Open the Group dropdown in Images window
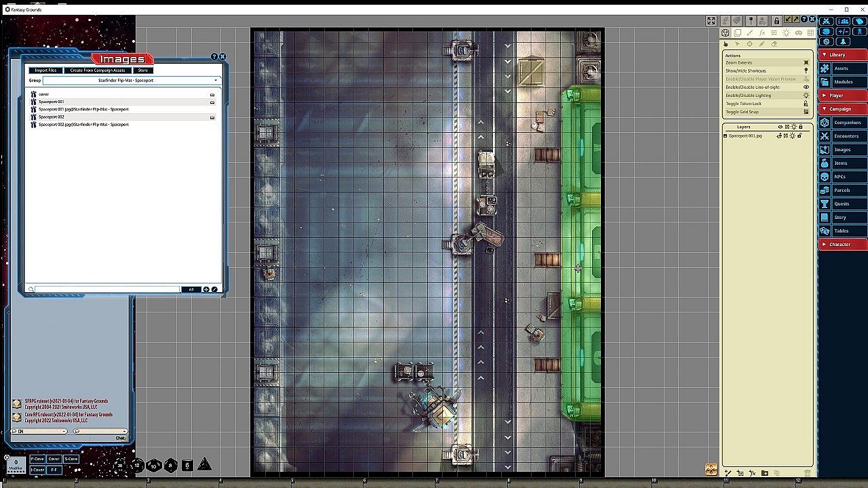Image resolution: width=868 pixels, height=488 pixels. (131, 81)
